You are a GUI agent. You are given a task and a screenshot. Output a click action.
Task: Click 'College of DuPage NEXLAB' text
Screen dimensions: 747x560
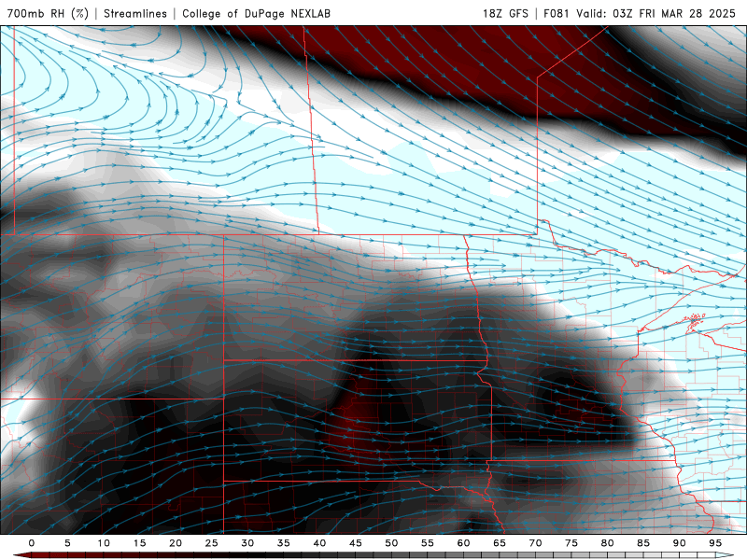point(256,13)
